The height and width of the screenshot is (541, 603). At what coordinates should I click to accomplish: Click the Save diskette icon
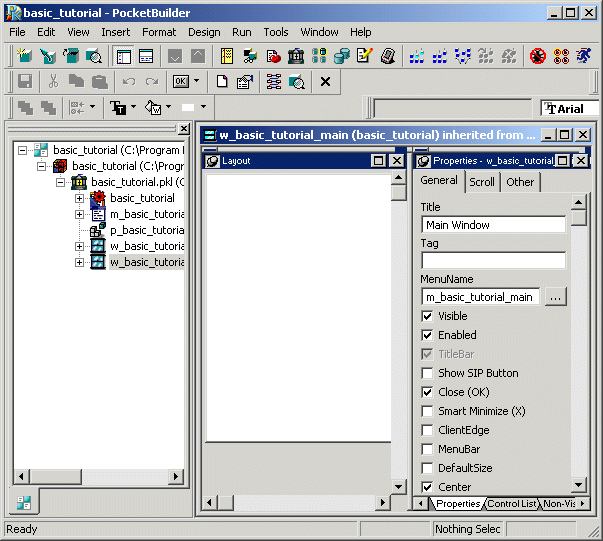pos(25,82)
